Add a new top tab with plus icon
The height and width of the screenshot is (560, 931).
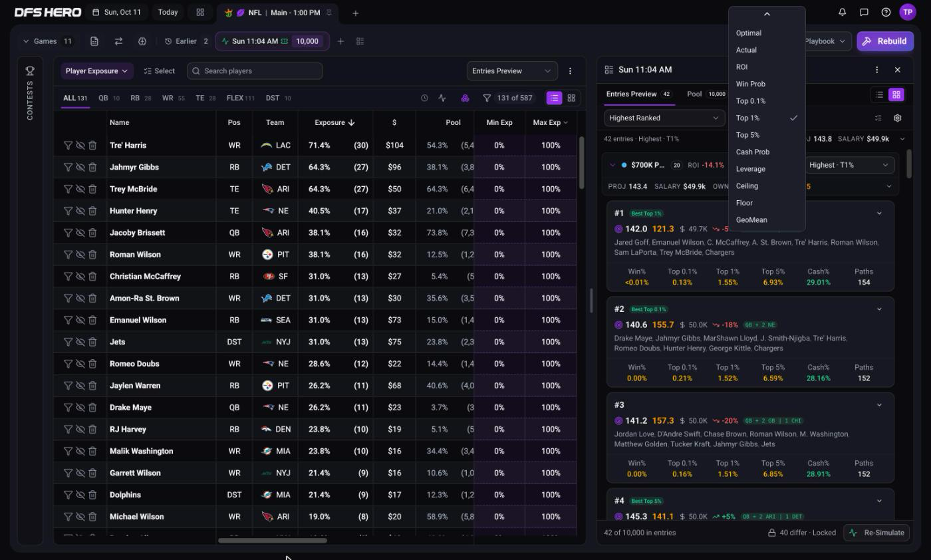355,13
